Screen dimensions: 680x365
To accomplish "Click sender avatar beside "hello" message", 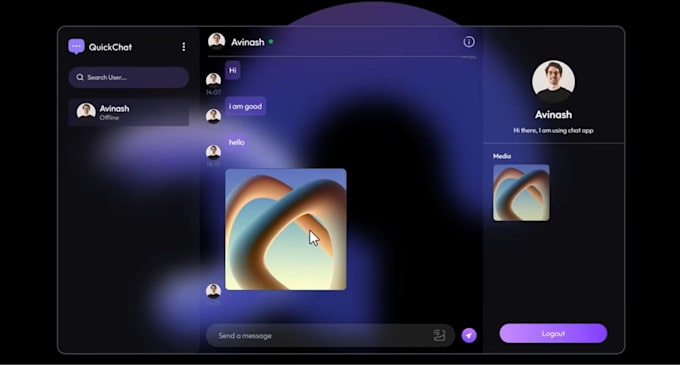I will 213,152.
